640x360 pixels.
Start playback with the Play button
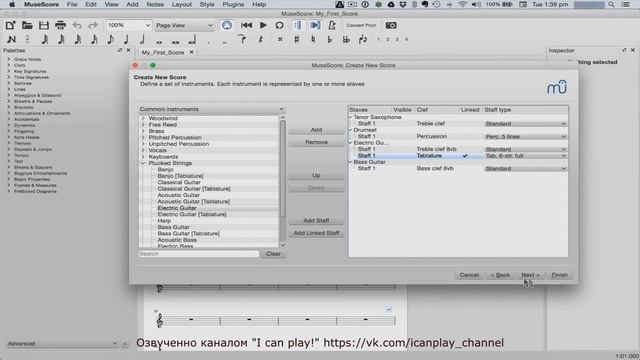coord(263,25)
